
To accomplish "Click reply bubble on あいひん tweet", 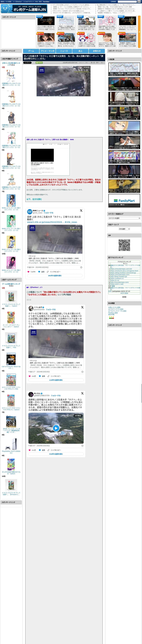I will point(40,450).
